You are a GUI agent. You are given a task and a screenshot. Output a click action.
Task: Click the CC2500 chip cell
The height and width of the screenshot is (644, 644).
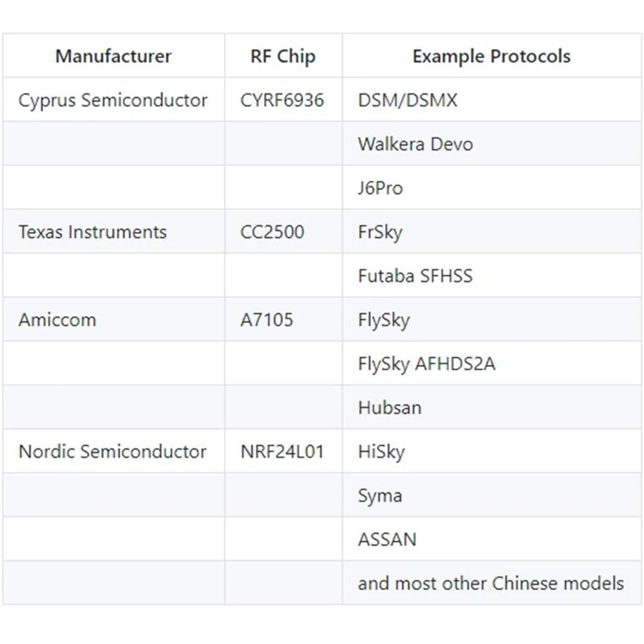click(272, 232)
